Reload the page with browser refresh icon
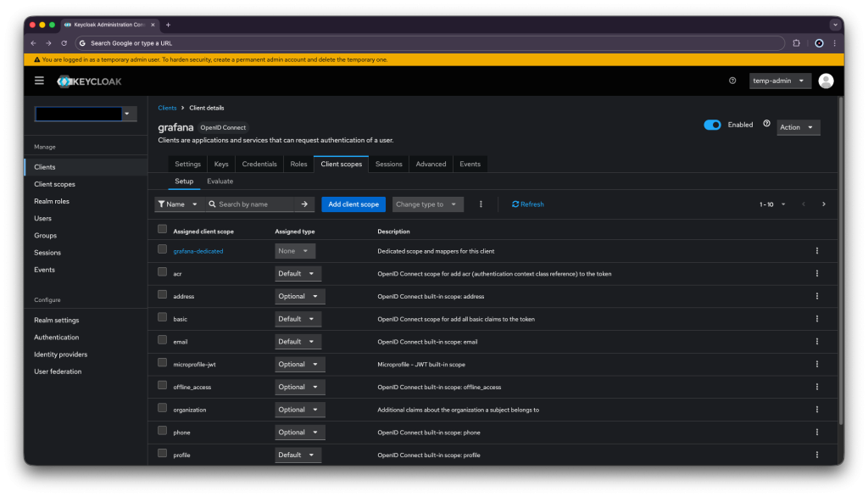 coord(64,43)
